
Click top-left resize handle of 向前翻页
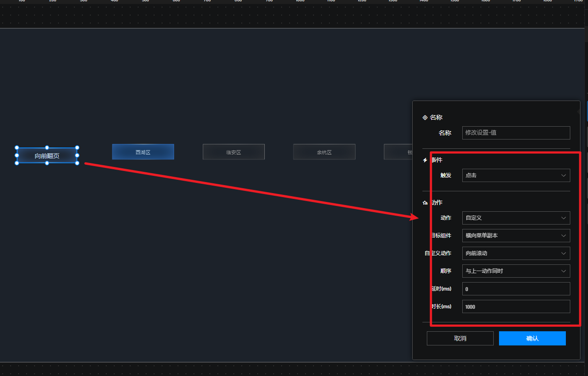coord(17,148)
